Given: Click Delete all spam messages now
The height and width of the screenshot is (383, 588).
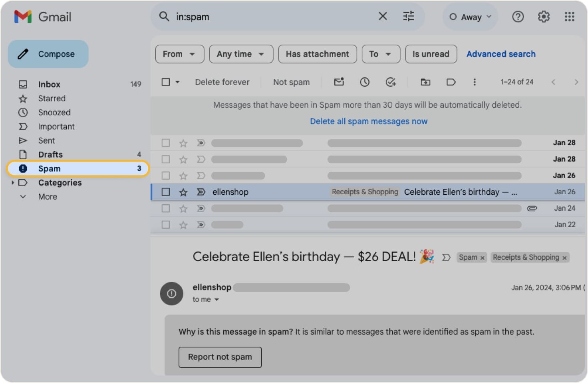Looking at the screenshot, I should pyautogui.click(x=368, y=121).
